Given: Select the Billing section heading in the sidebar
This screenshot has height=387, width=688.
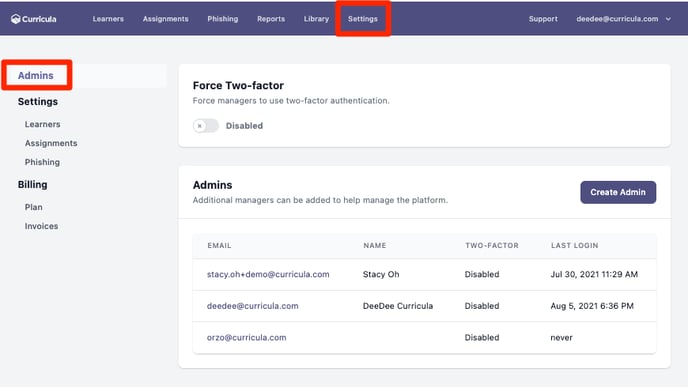Looking at the screenshot, I should [32, 184].
